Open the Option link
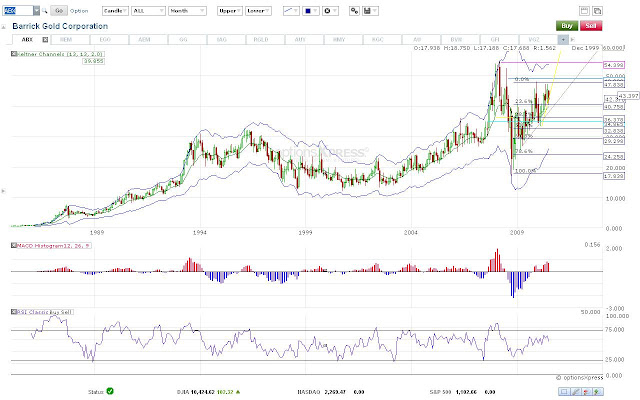The width and height of the screenshot is (640, 400). click(x=79, y=11)
